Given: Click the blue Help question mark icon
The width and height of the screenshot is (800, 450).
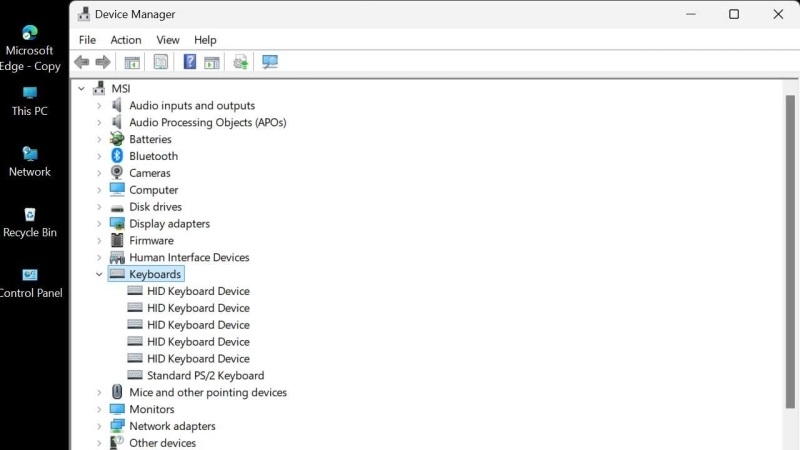Looking at the screenshot, I should click(x=189, y=62).
